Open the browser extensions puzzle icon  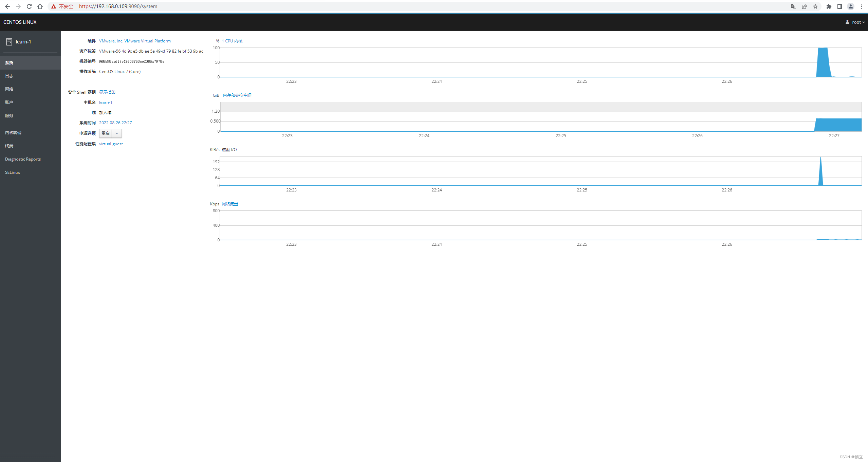click(829, 6)
